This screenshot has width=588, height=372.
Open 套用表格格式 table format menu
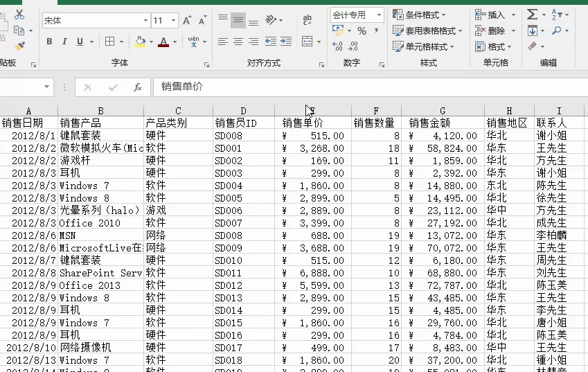click(427, 30)
